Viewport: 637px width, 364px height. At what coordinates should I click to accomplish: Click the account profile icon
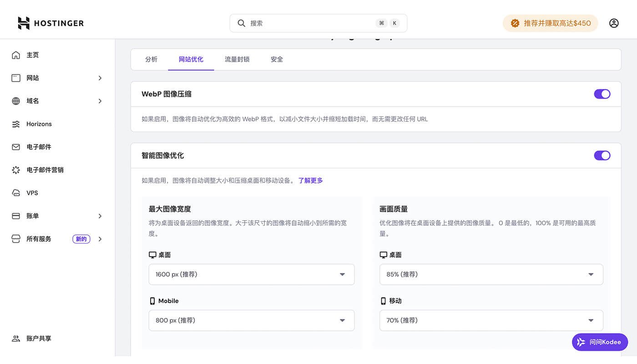click(x=614, y=23)
